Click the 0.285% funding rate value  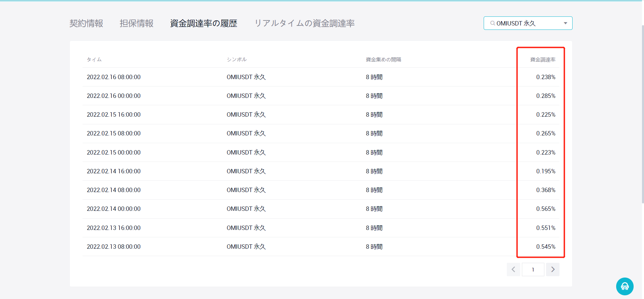pyautogui.click(x=546, y=96)
